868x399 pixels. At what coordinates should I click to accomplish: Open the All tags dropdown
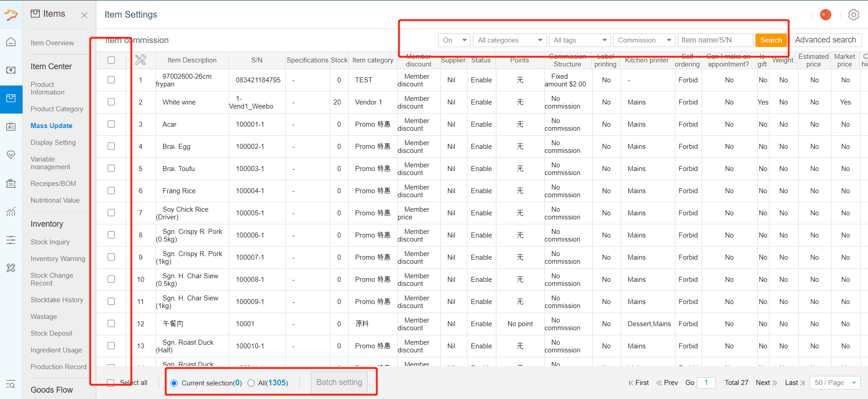pyautogui.click(x=580, y=40)
